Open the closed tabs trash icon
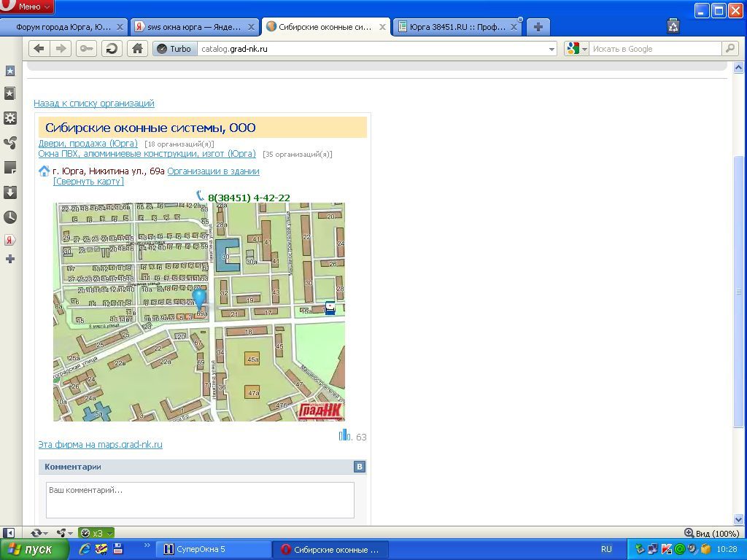Screen dimensions: 747x560 (x=673, y=27)
